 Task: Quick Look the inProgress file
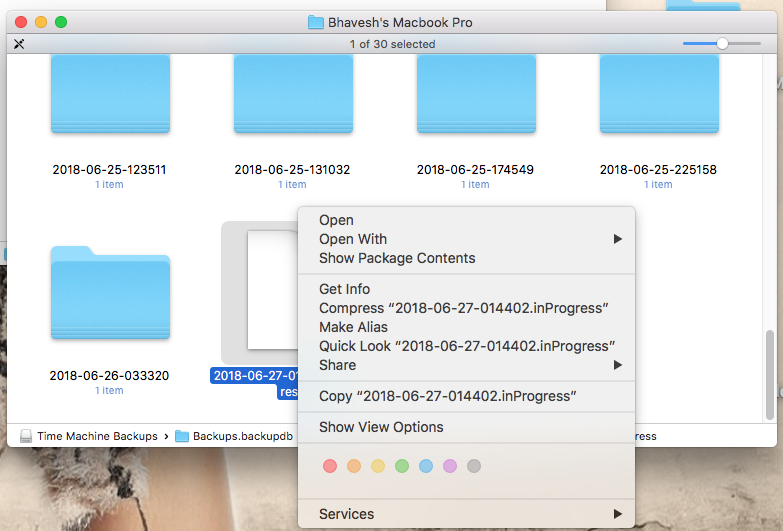[466, 346]
